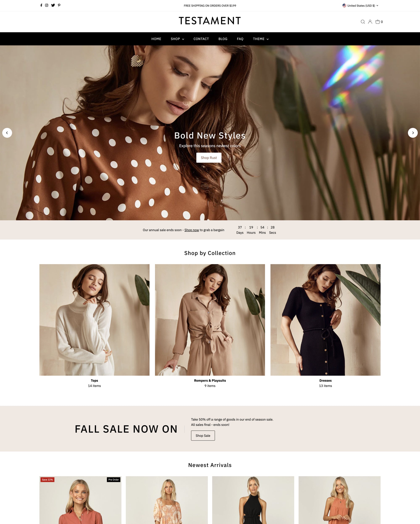
Task: Click the United States flag icon
Action: [x=345, y=5]
